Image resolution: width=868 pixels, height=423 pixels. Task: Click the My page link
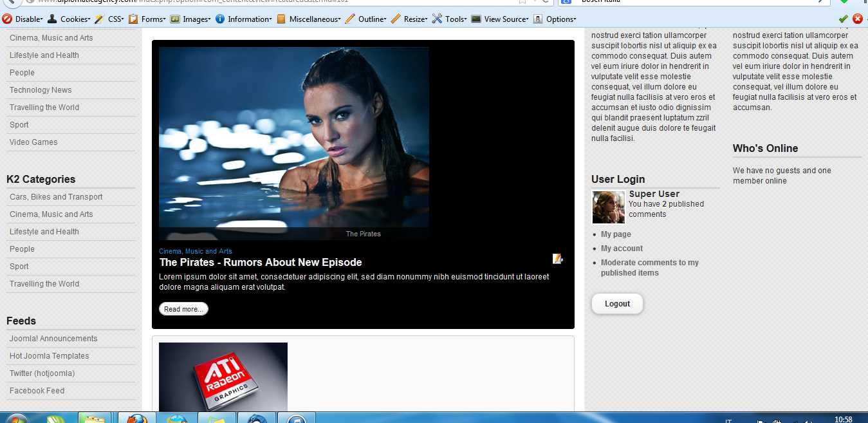pos(616,234)
